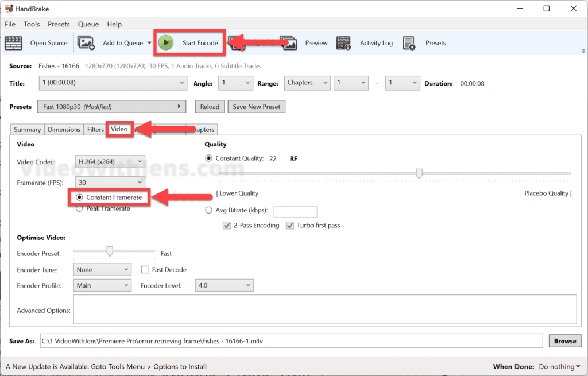Viewport: 588px width, 376px height.
Task: Select the Peak Framerate radio button
Action: tap(79, 208)
